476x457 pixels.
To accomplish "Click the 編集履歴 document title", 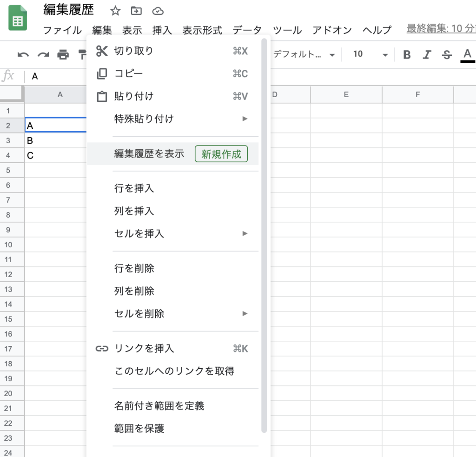I will click(x=69, y=10).
